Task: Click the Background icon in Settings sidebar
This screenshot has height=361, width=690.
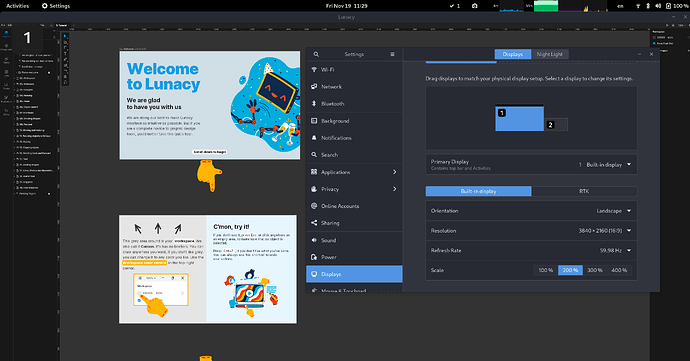Action: (314, 121)
